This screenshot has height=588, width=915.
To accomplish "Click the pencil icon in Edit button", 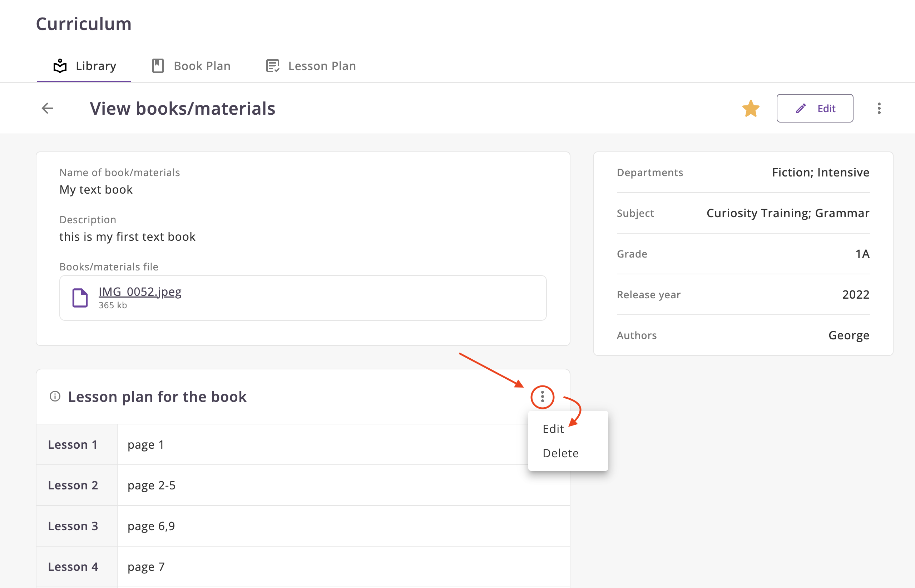I will 800,109.
